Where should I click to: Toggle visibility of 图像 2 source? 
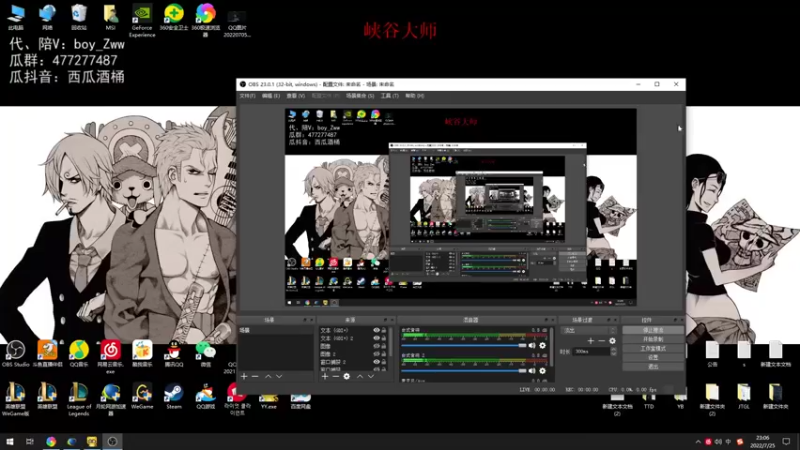point(377,354)
